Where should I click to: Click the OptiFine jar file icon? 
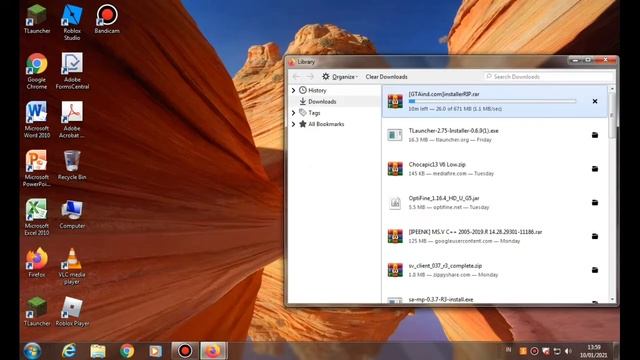click(395, 202)
